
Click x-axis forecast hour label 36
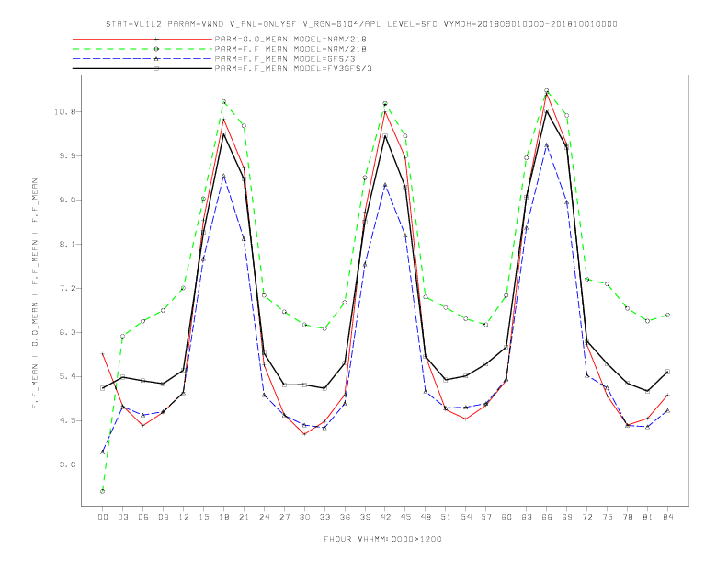coord(345,517)
